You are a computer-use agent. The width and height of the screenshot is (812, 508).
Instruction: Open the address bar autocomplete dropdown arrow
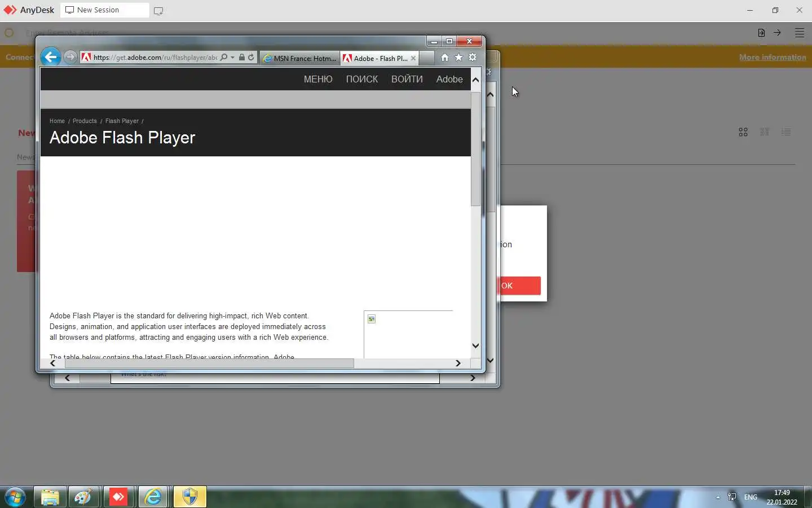(232, 58)
